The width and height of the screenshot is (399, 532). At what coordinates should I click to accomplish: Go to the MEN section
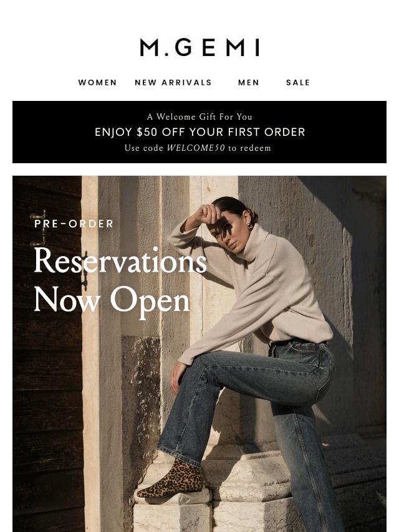(249, 82)
